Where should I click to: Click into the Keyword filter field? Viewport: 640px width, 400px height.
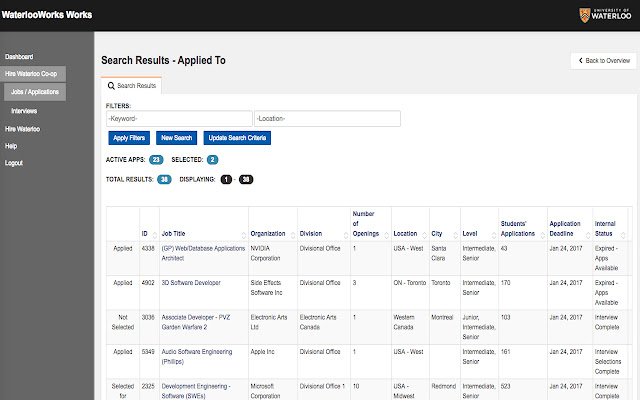179,118
